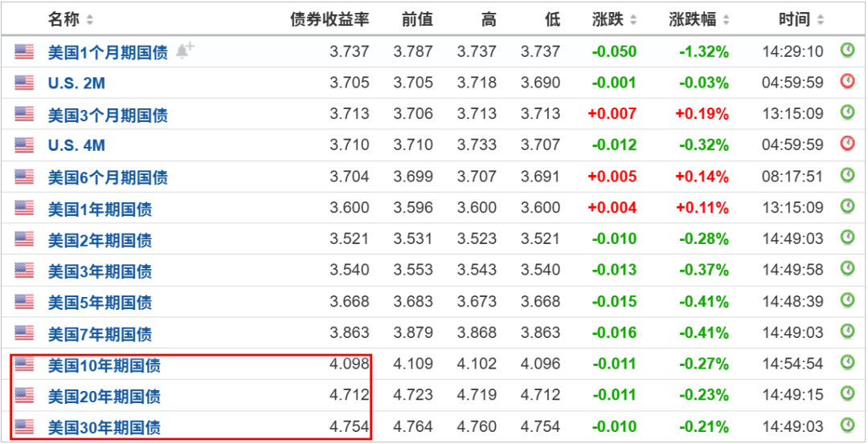Screen dimensions: 868x444
Task: Click the 债券收益率 column header
Action: (x=330, y=19)
